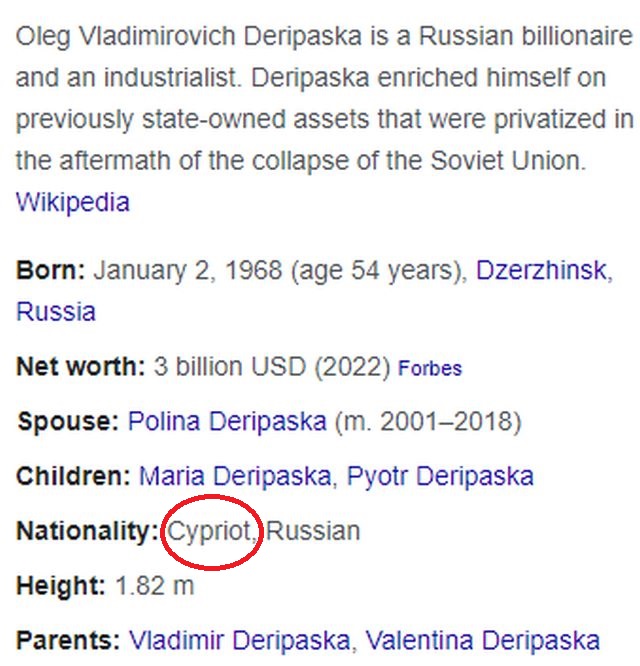The height and width of the screenshot is (666, 640).
Task: Select the Maria Deripaska link
Action: coord(235,475)
